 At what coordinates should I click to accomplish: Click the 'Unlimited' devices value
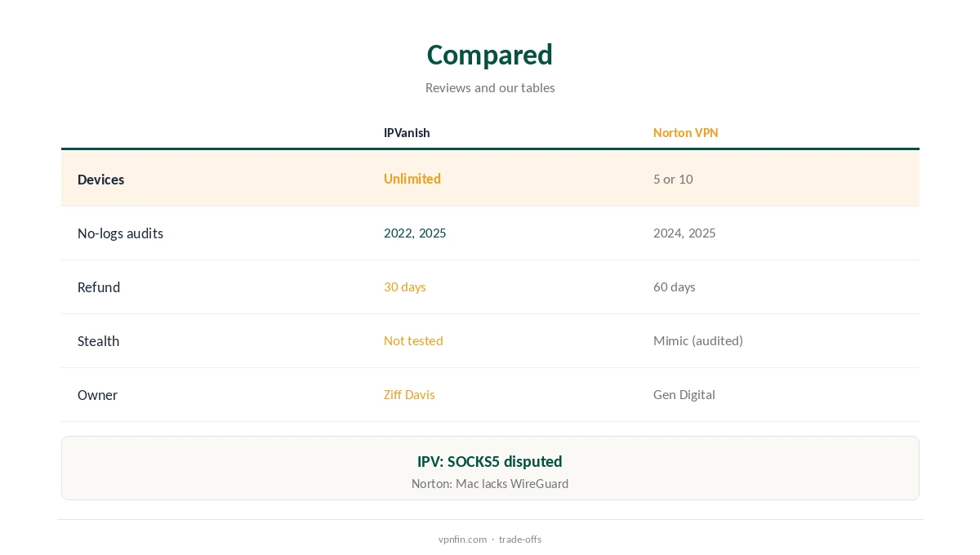click(412, 179)
